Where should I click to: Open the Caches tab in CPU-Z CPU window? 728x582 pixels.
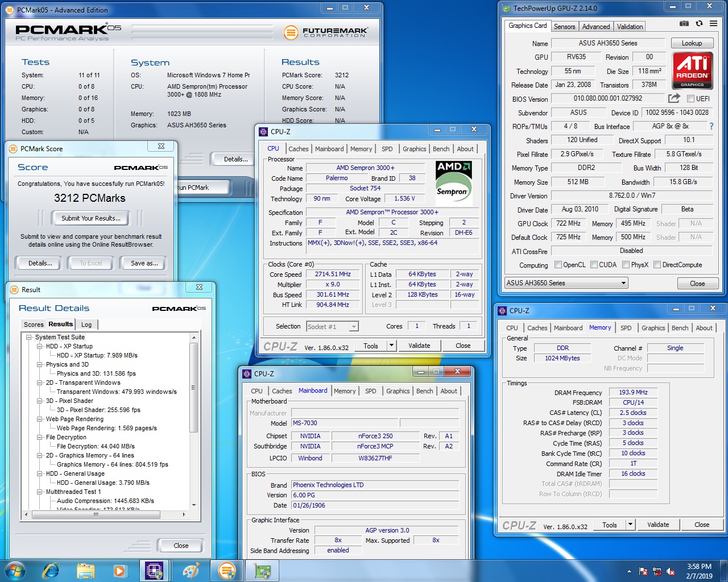(x=299, y=149)
